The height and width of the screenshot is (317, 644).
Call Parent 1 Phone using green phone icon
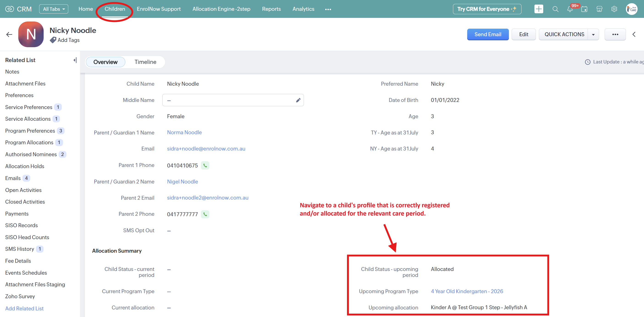pos(205,165)
